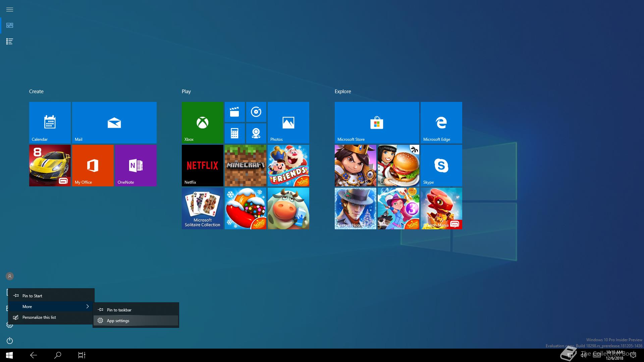Open Microsoft Solitaire Collection tile

pyautogui.click(x=202, y=208)
